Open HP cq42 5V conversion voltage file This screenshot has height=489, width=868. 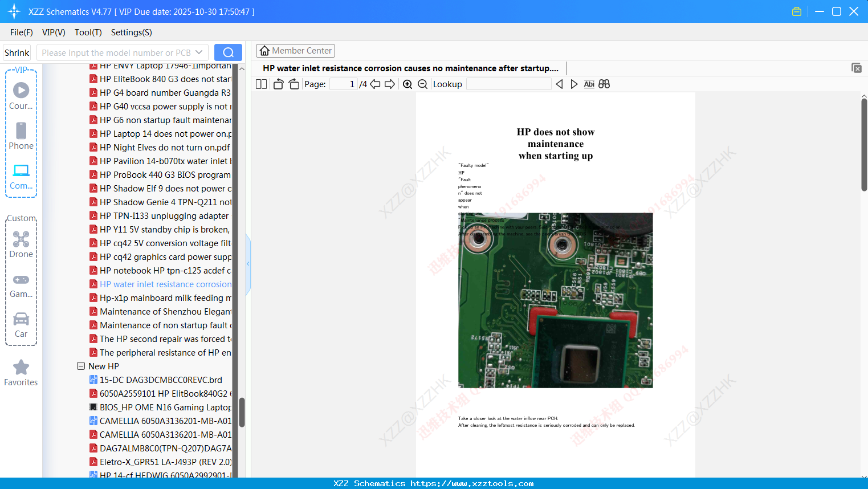(160, 243)
